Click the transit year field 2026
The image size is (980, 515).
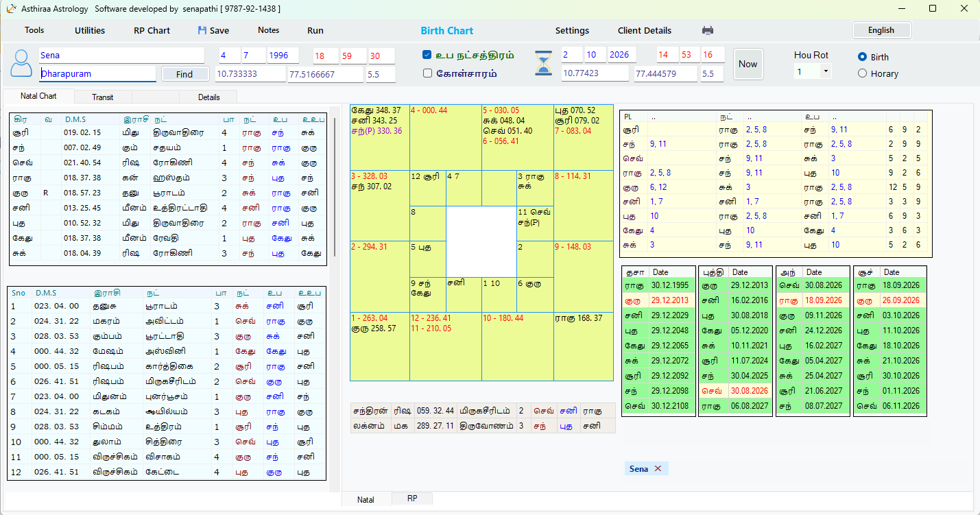point(622,55)
